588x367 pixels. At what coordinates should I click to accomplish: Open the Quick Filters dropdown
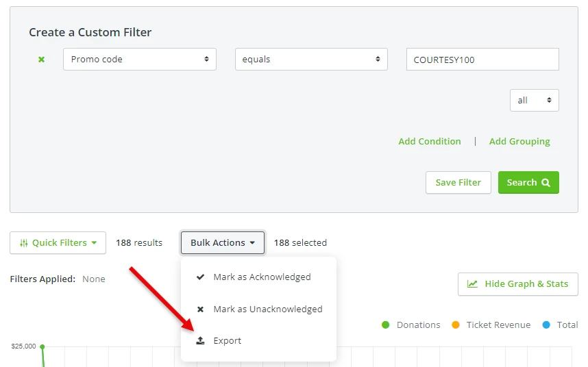click(x=58, y=242)
